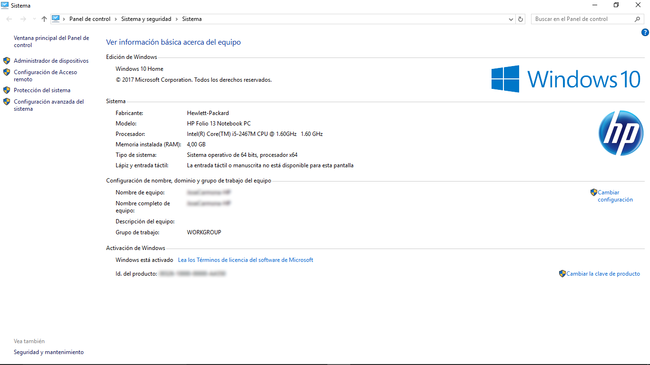Viewport: 650px width, 365px height.
Task: Select Sistema breadcrumb item
Action: click(x=192, y=19)
